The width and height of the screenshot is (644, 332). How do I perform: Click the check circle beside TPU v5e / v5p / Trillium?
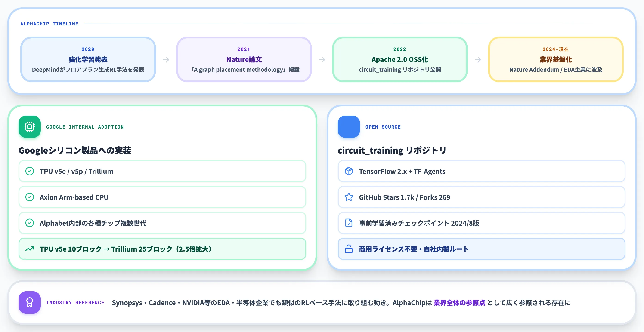tap(30, 171)
